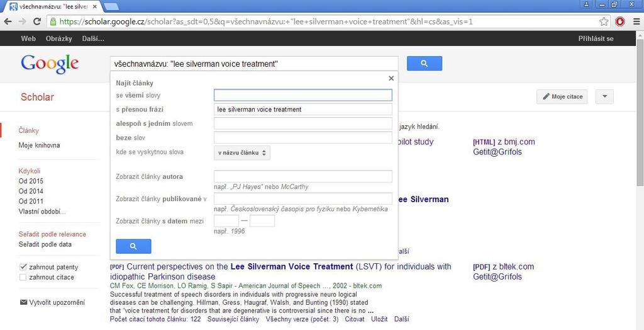Click the blue search button beside query box
The height and width of the screenshot is (330, 644).
pyautogui.click(x=425, y=64)
